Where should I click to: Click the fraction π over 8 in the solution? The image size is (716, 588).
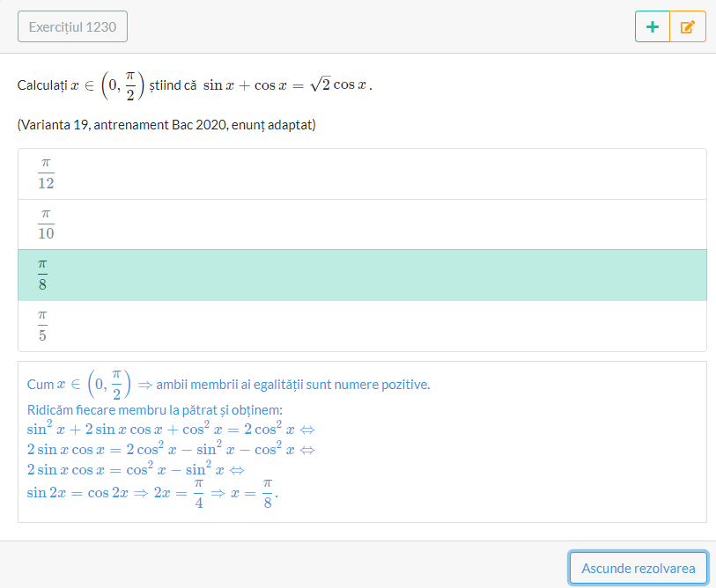268,493
